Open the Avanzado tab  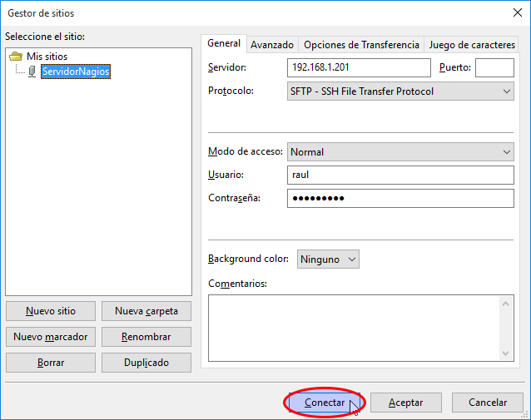pos(272,45)
